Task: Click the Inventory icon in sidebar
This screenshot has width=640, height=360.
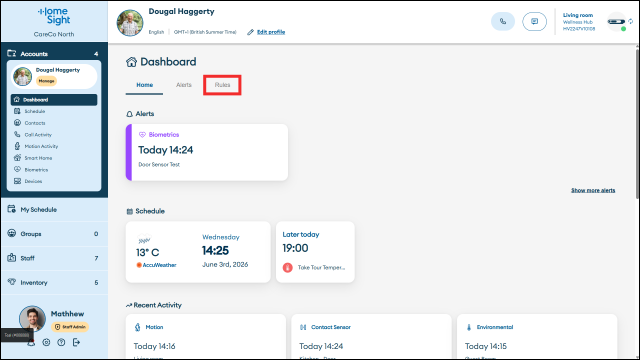Action: tap(11, 282)
